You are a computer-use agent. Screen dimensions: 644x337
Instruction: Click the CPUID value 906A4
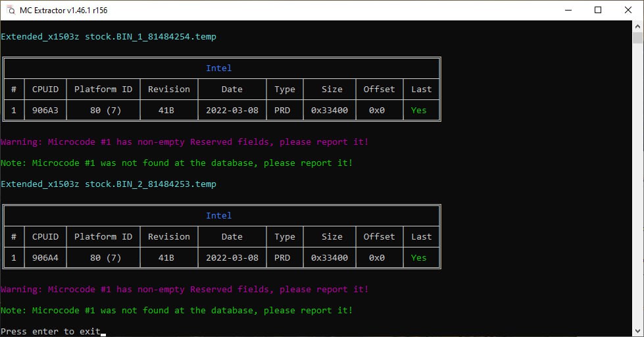45,257
